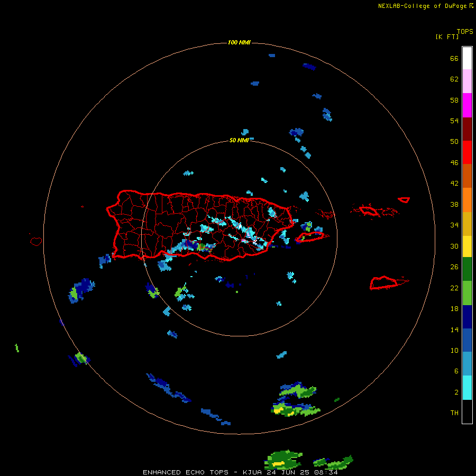The image size is (476, 476).
Task: Click the legend label 'TH'
Action: 454,413
